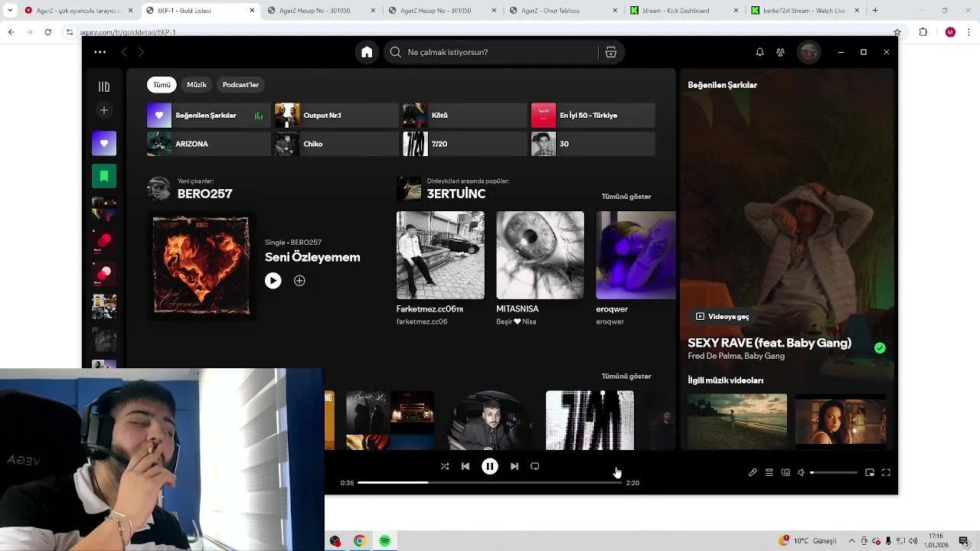Open the Friend Activity icon
This screenshot has height=551, width=980.
tap(780, 52)
